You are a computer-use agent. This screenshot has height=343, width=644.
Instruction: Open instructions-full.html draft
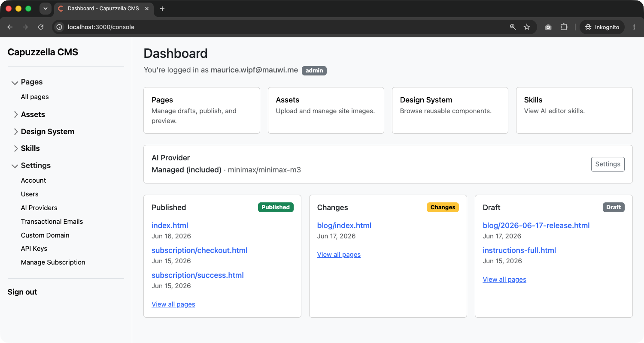[519, 250]
